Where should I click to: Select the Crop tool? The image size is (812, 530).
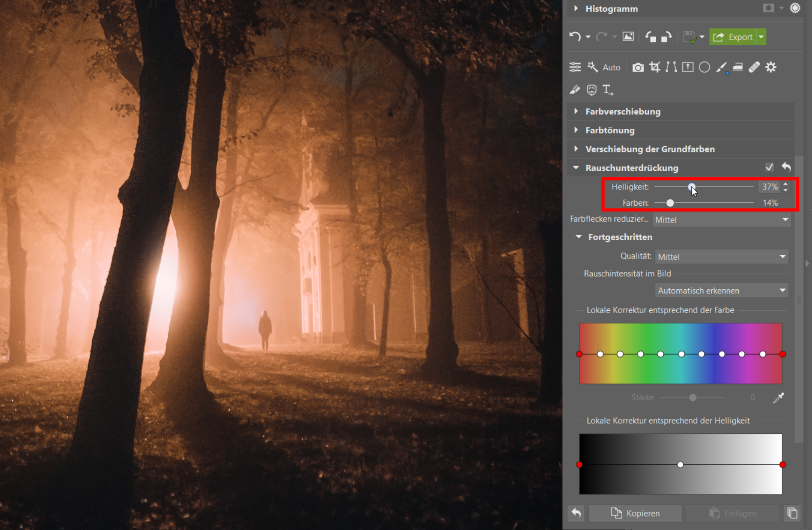655,67
